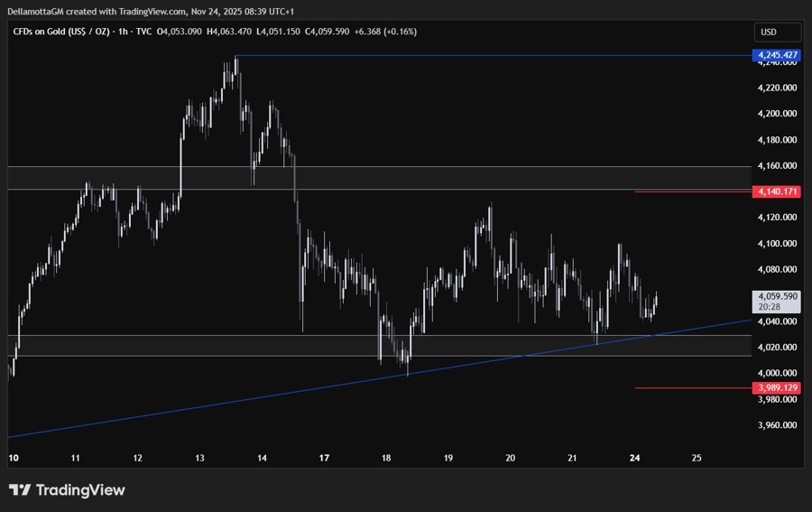Select the current price 4,059.590 label
812x512 pixels.
click(777, 295)
